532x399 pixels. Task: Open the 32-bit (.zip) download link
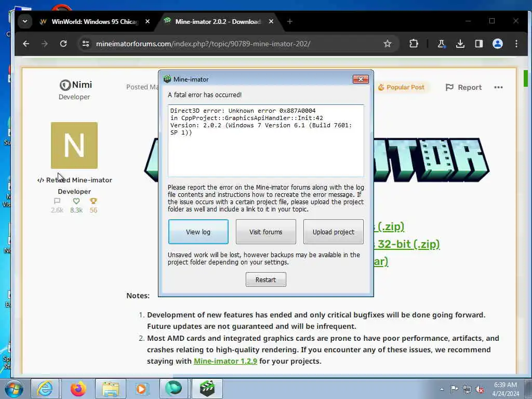tap(407, 244)
